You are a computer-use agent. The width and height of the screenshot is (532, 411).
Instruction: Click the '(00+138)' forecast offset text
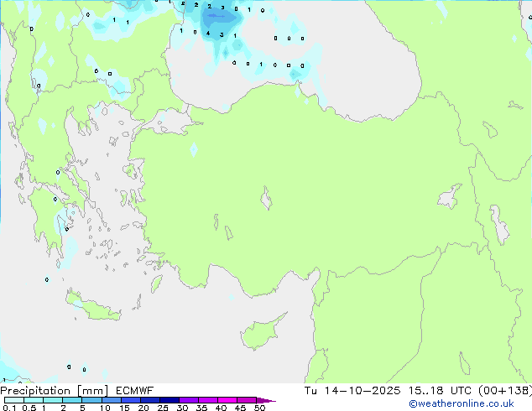(x=505, y=391)
